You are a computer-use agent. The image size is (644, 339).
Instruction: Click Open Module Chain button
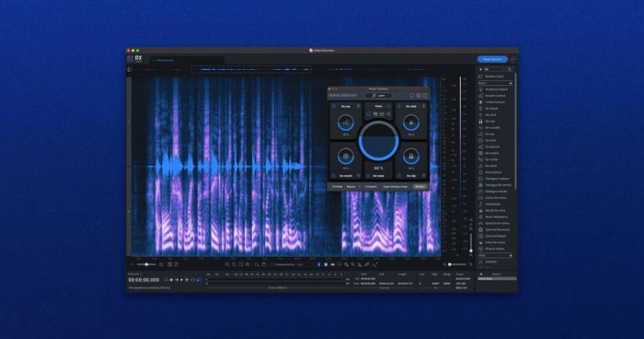[395, 187]
